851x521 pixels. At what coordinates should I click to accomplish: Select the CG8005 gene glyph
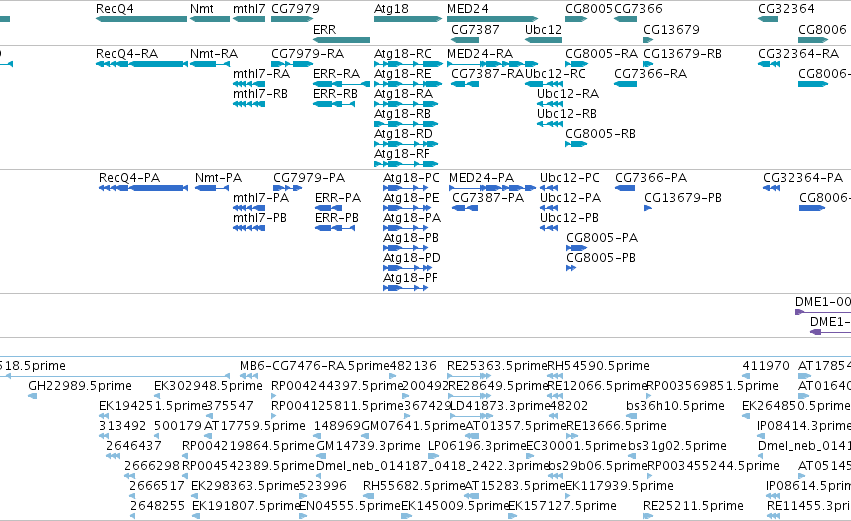click(576, 19)
